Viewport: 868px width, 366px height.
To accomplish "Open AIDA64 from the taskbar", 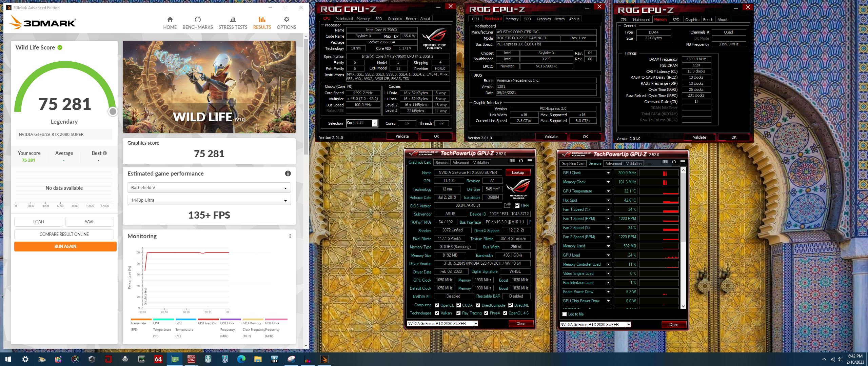I will click(158, 359).
